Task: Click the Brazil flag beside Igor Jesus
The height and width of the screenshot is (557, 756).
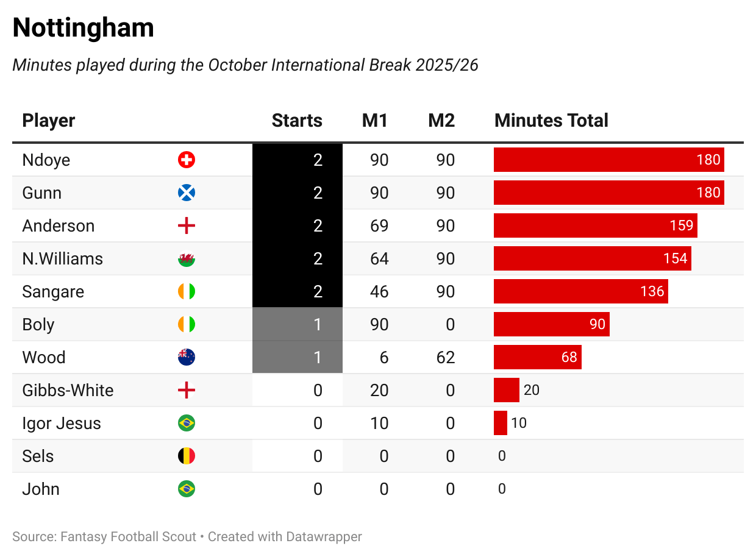Action: (x=186, y=424)
